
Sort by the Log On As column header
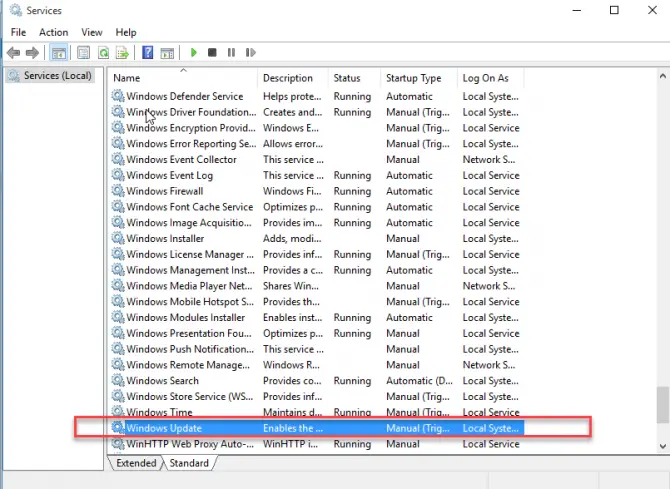(x=491, y=78)
